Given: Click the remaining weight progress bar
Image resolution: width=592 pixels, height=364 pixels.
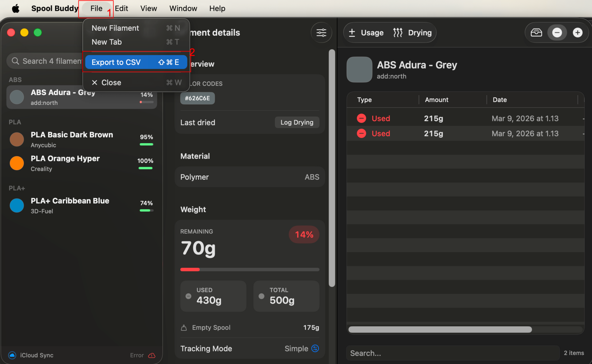Looking at the screenshot, I should point(250,270).
